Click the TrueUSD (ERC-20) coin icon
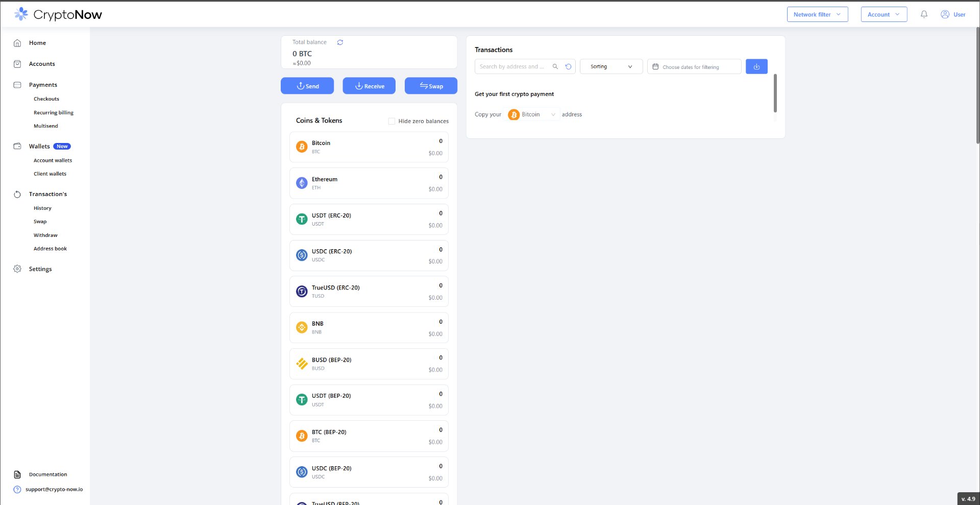 pos(302,291)
